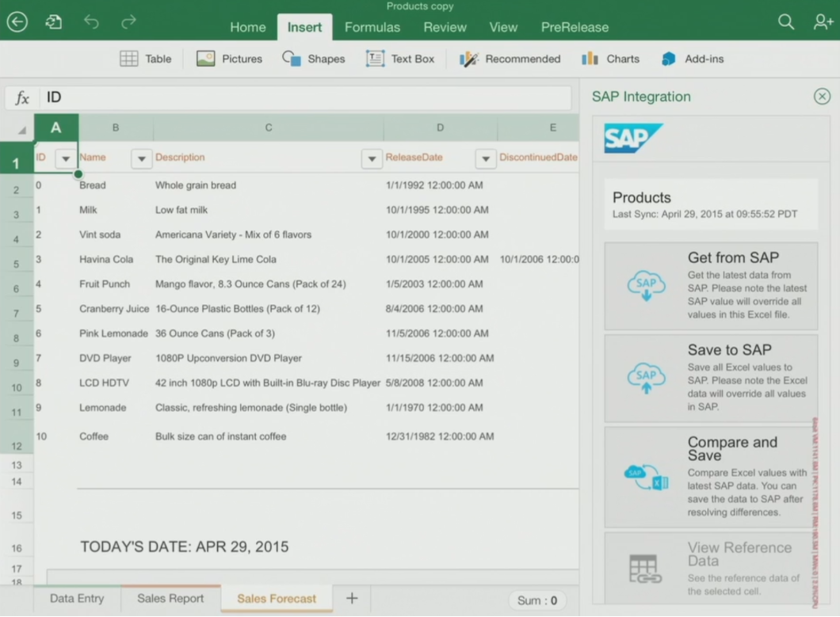Click the Sum : 0 status indicator

pyautogui.click(x=537, y=601)
